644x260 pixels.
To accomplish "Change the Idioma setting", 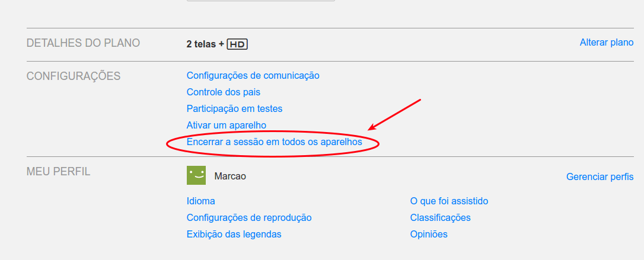I will [x=201, y=201].
